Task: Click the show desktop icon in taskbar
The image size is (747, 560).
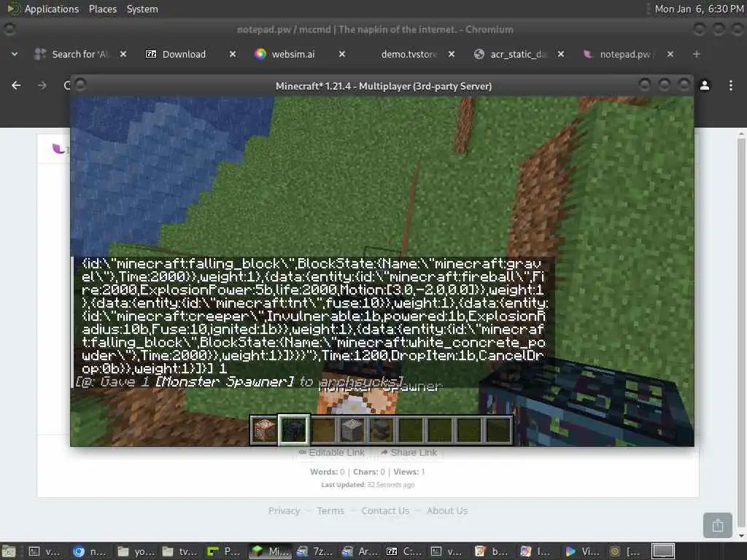Action: click(x=9, y=551)
